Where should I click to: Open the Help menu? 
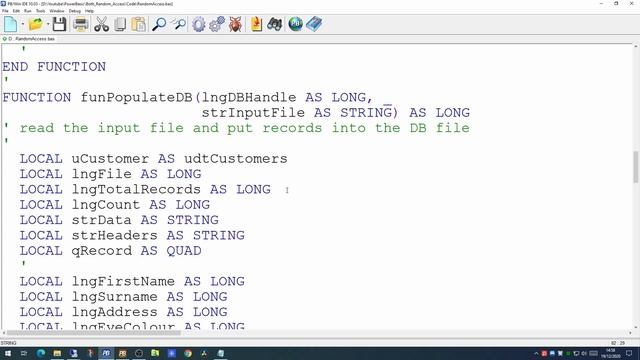89,11
